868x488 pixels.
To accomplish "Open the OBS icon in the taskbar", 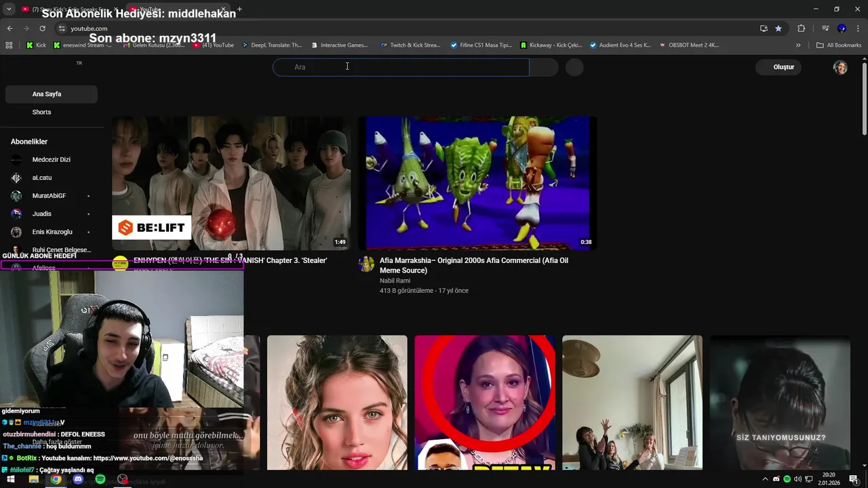I will (123, 479).
